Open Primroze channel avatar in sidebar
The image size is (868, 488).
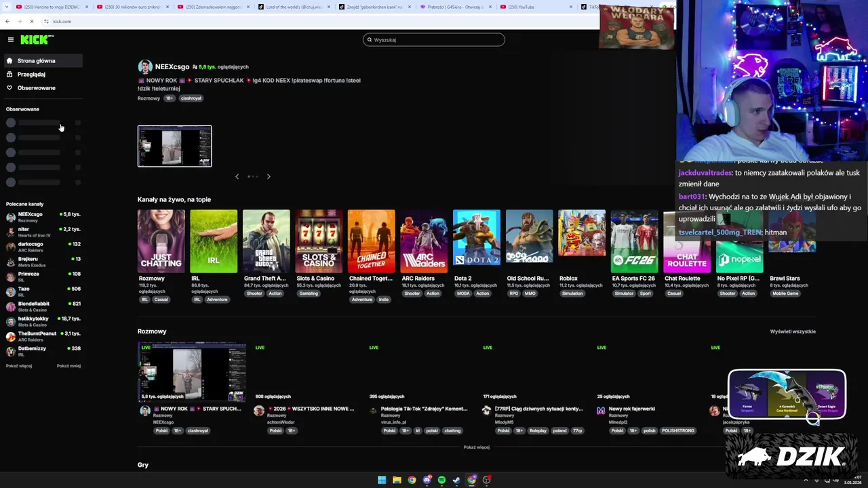click(x=11, y=277)
